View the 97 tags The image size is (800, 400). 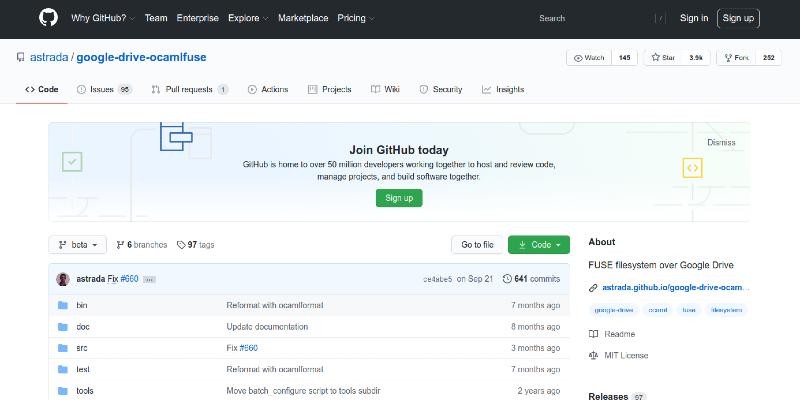(x=195, y=245)
